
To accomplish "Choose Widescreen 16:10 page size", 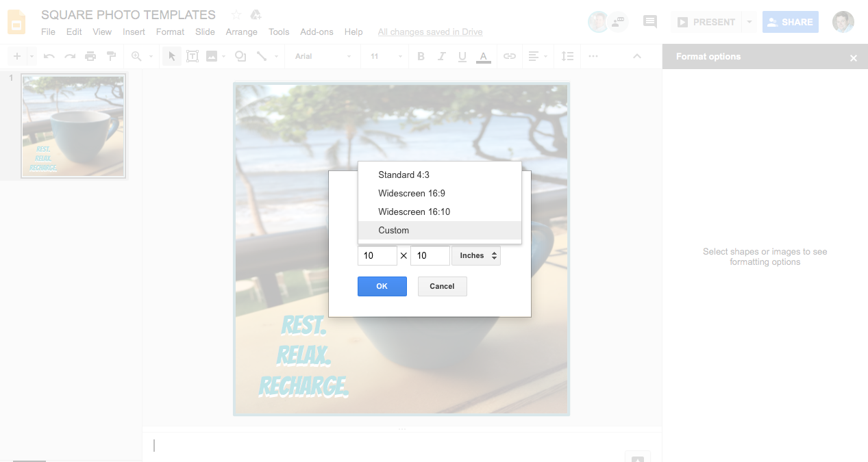I will 440,212.
